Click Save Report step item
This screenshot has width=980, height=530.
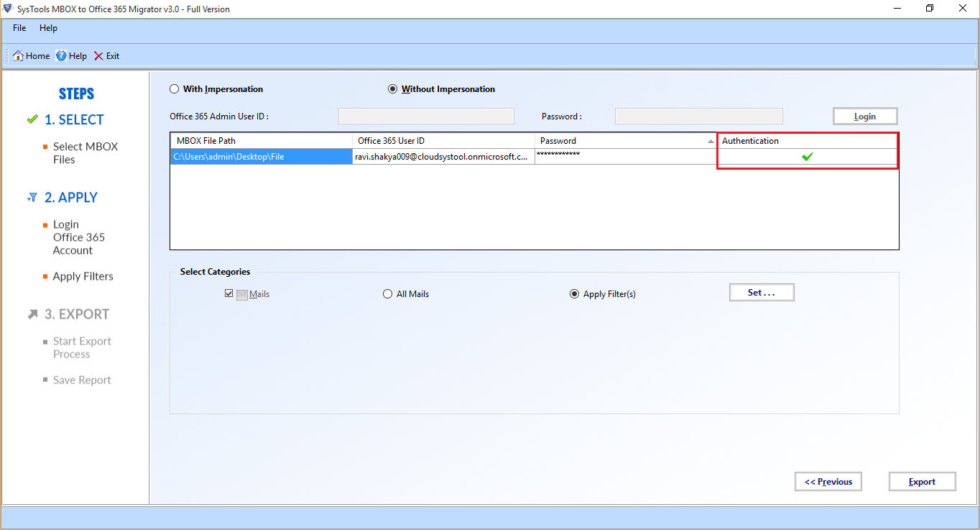tap(82, 380)
